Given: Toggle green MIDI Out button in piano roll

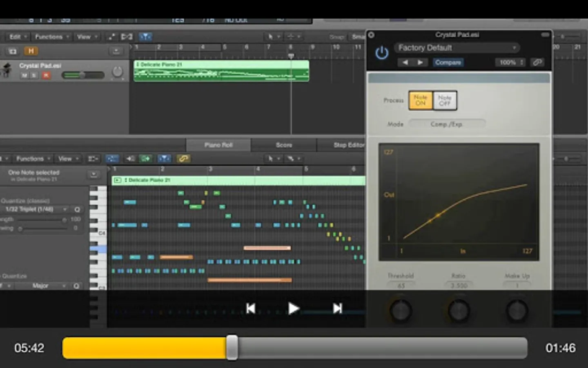Looking at the screenshot, I should pyautogui.click(x=145, y=159).
